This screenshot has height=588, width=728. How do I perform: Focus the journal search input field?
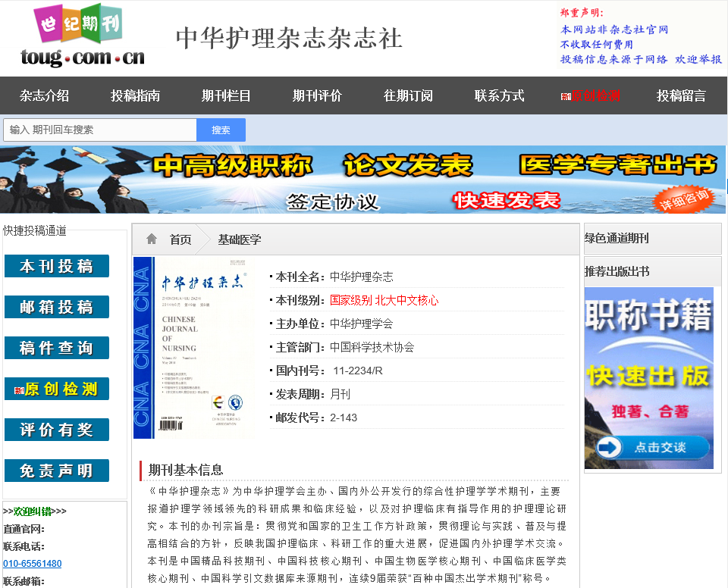tap(100, 130)
